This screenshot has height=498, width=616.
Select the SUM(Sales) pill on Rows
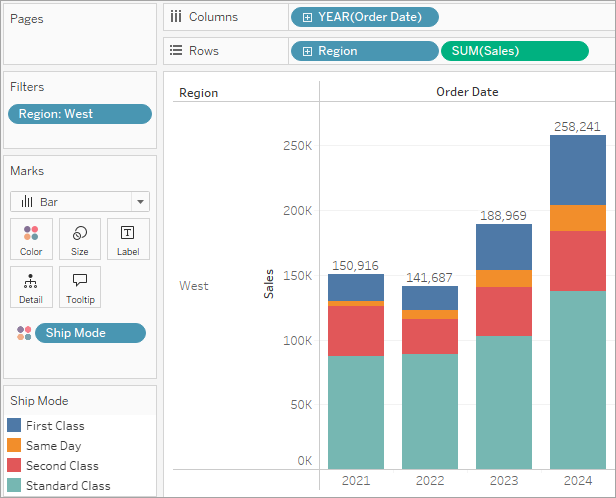515,51
